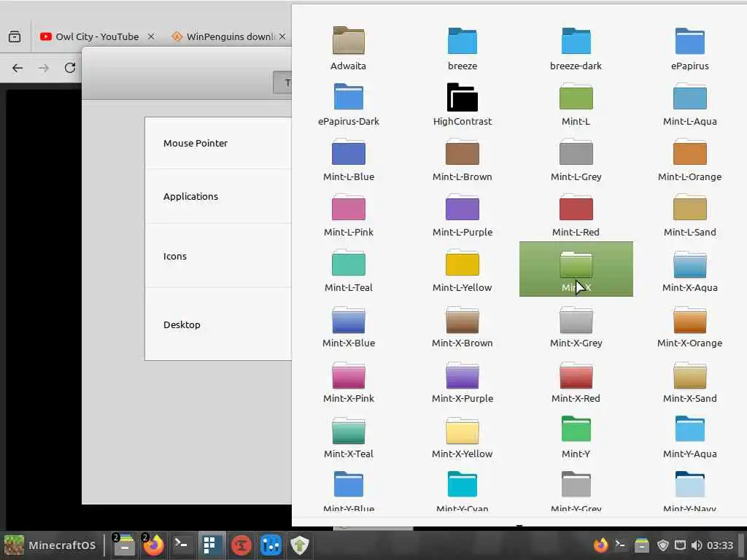Open the red circular taskbar app
Image resolution: width=747 pixels, height=560 pixels.
241,545
